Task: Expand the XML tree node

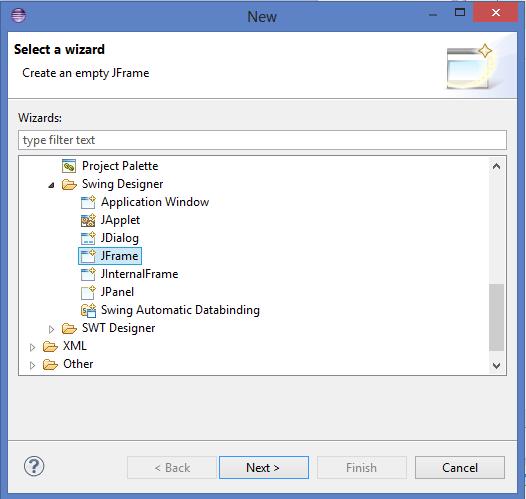Action: [33, 347]
